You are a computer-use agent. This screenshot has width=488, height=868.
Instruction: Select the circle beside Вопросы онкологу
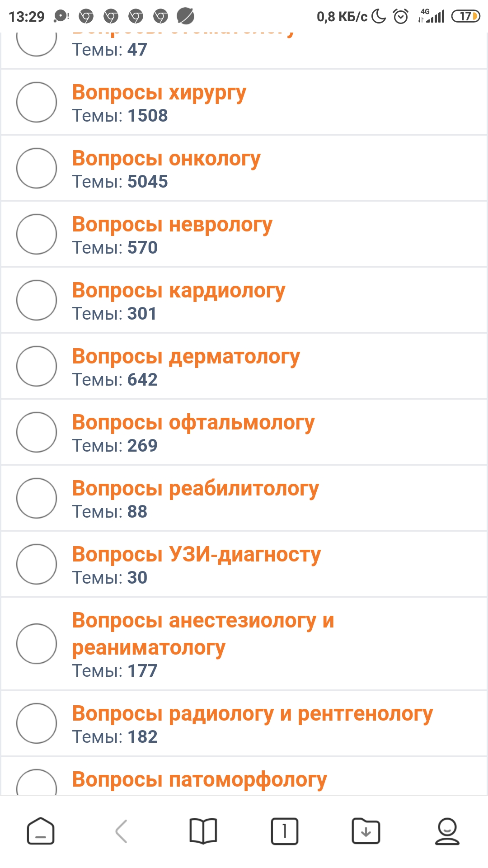click(37, 168)
